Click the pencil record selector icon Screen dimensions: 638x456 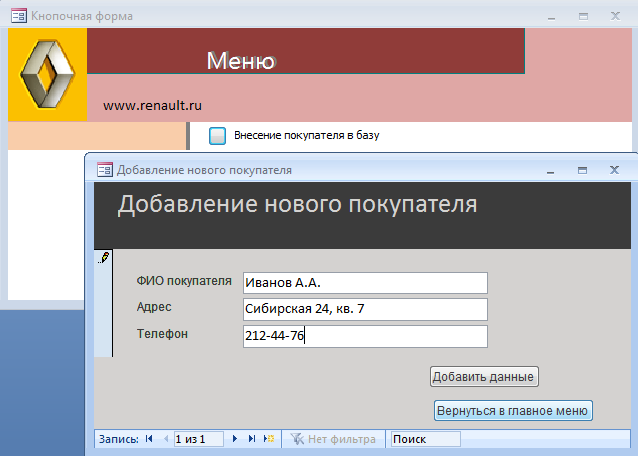pos(104,258)
